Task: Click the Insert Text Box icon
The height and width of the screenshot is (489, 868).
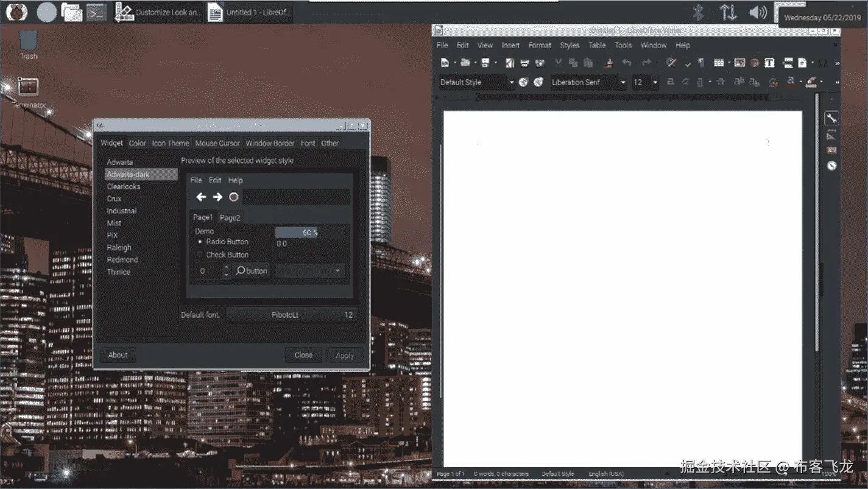Action: [x=769, y=63]
